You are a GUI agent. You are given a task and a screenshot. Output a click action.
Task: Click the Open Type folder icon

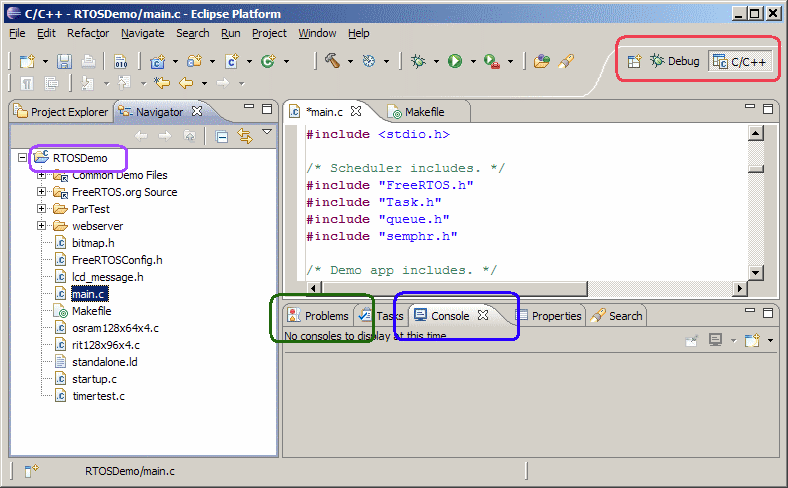tap(542, 61)
